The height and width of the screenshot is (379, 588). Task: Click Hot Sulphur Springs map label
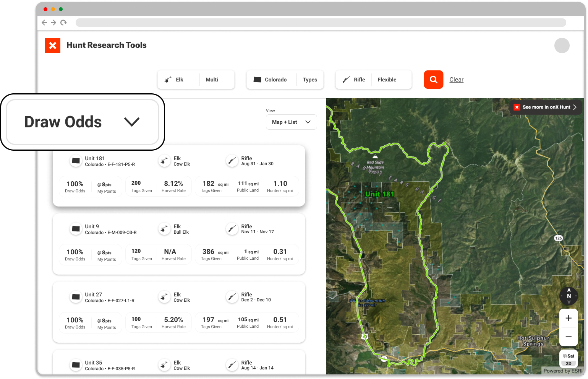(x=533, y=341)
